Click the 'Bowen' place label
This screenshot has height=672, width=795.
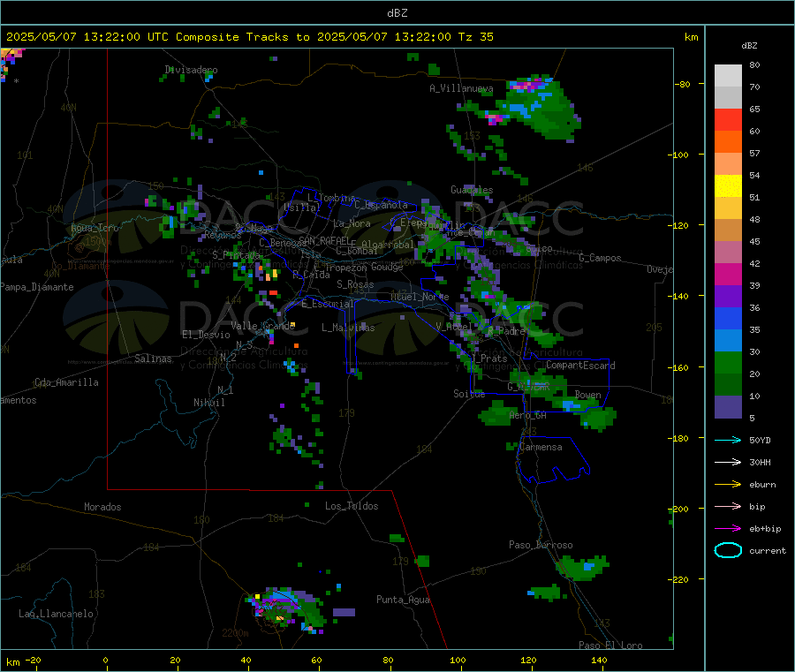click(x=587, y=394)
